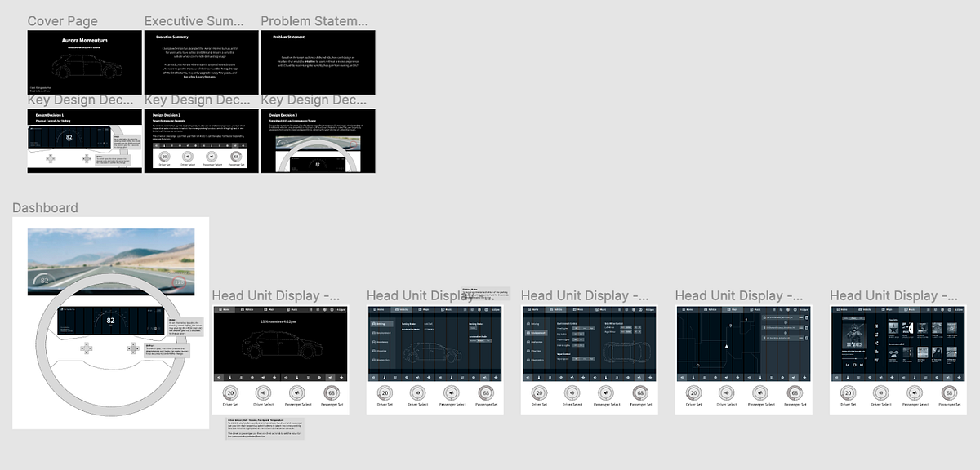
Task: Click the shuffle icon in the Music player
Action: (875, 343)
